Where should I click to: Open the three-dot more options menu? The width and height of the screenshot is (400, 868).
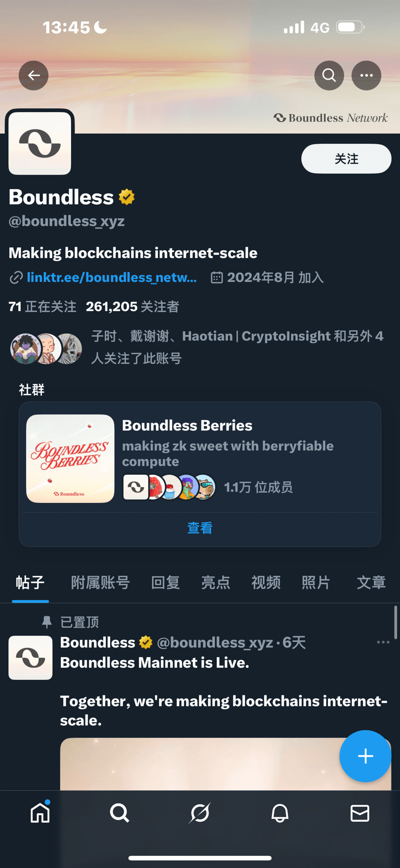366,75
